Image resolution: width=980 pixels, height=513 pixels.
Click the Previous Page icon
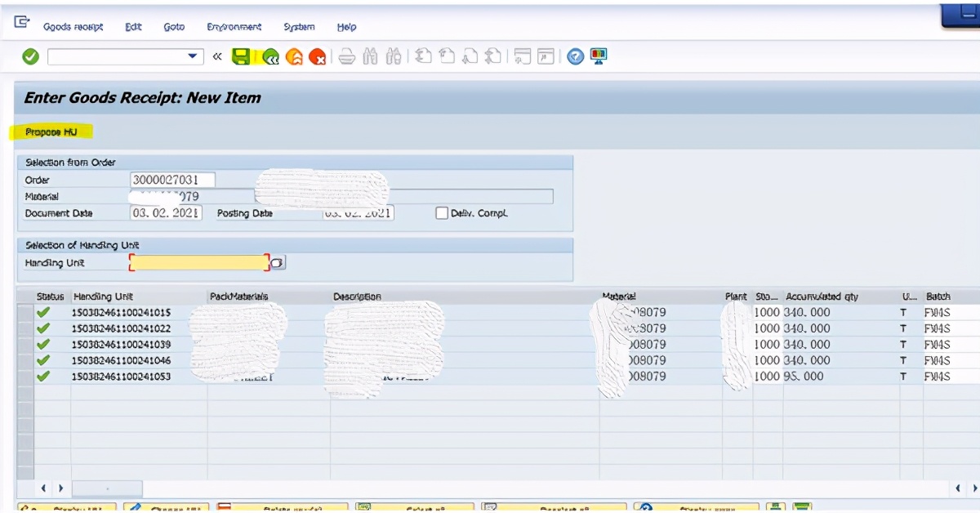[446, 56]
